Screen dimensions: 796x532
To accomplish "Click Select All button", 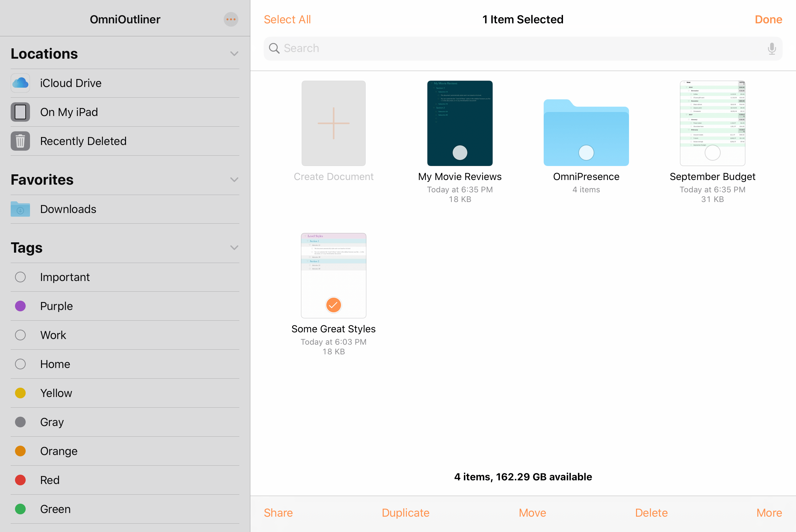I will point(287,20).
